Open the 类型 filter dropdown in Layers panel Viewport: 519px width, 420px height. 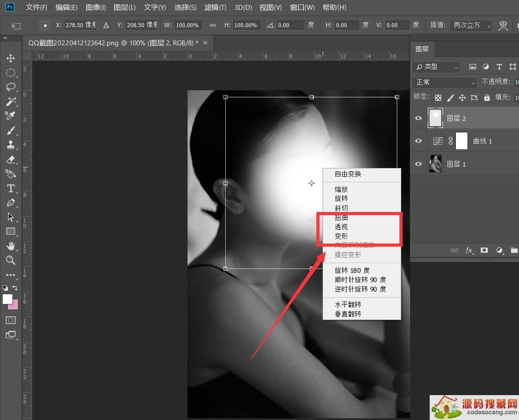(x=435, y=67)
